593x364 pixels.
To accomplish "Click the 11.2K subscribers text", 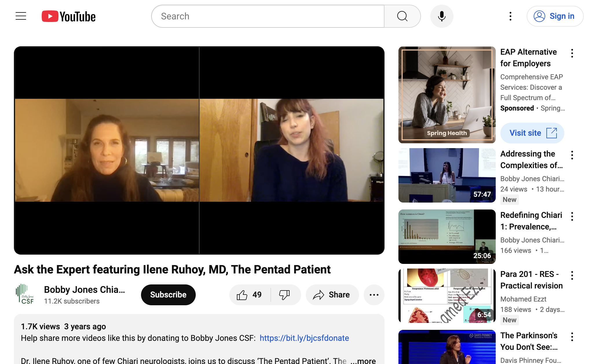I will click(72, 301).
